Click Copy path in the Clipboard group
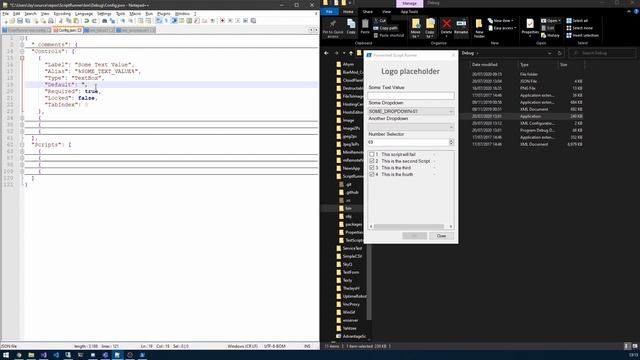640x360 pixels. point(385,28)
